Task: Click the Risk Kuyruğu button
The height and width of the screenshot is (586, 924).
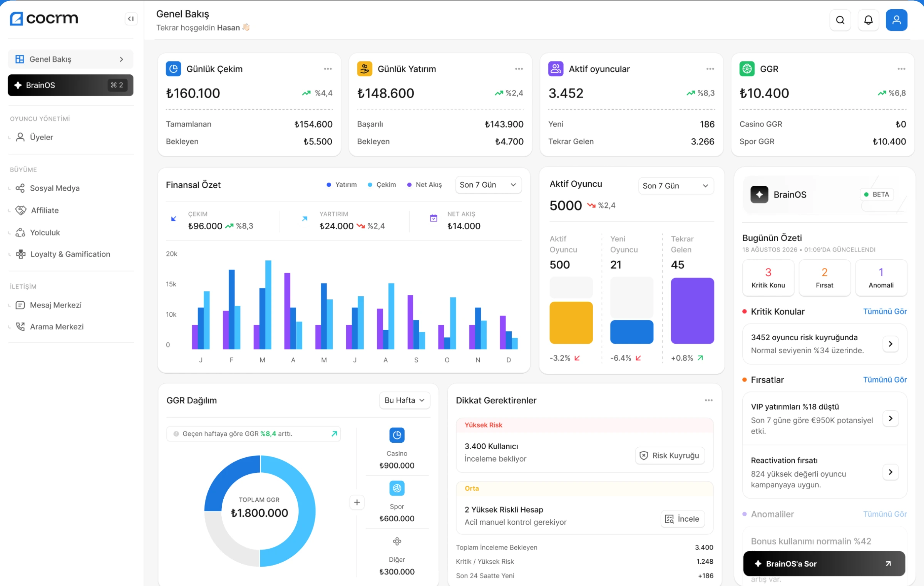Action: (x=670, y=456)
